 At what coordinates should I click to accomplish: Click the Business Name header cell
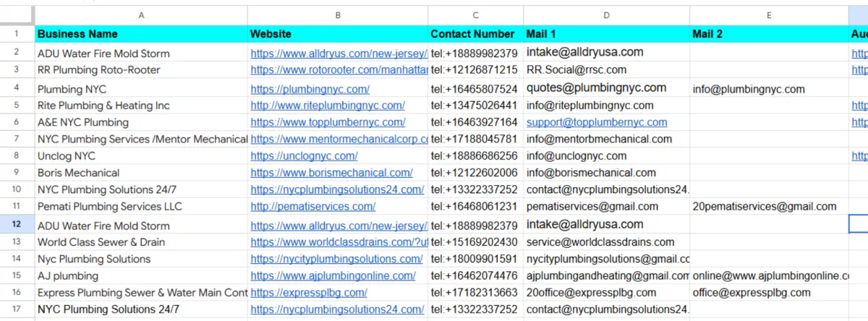140,34
